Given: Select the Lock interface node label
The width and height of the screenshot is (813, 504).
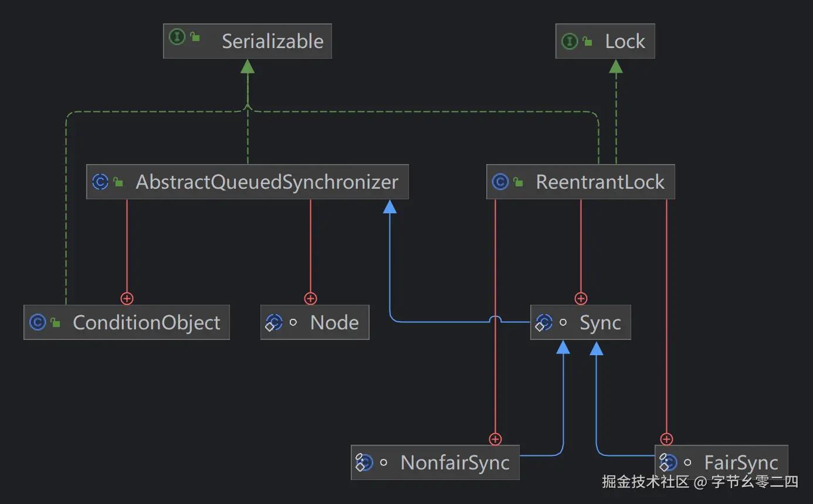Looking at the screenshot, I should tap(625, 41).
